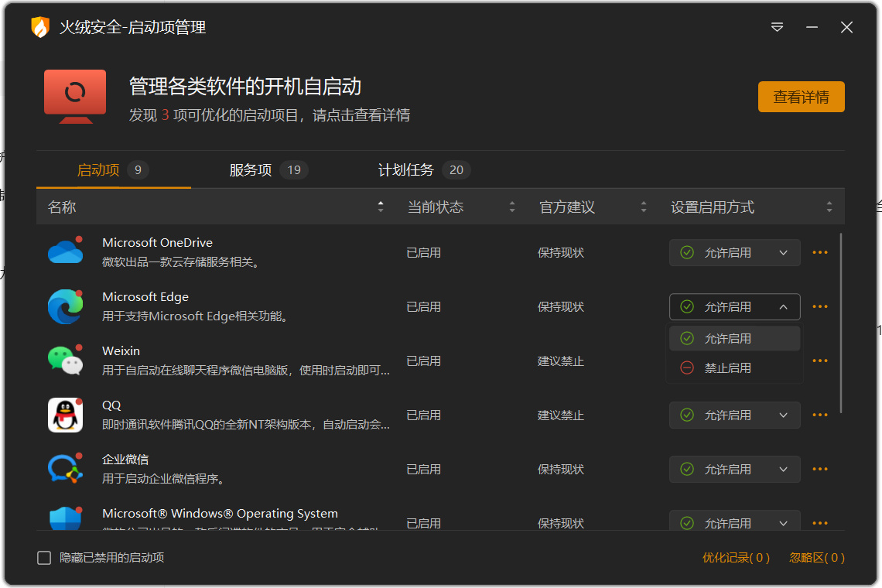The image size is (882, 588).
Task: Click the 设置启用方式 column header
Action: click(x=712, y=207)
